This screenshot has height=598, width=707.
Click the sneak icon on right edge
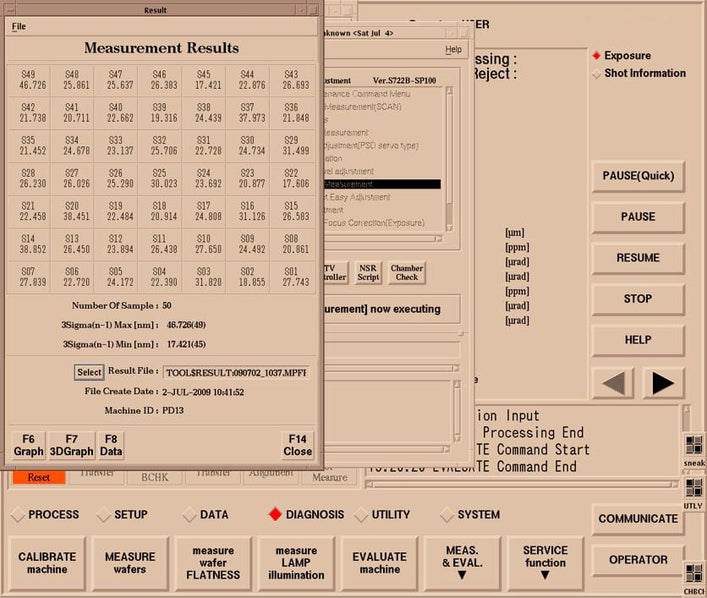(694, 446)
